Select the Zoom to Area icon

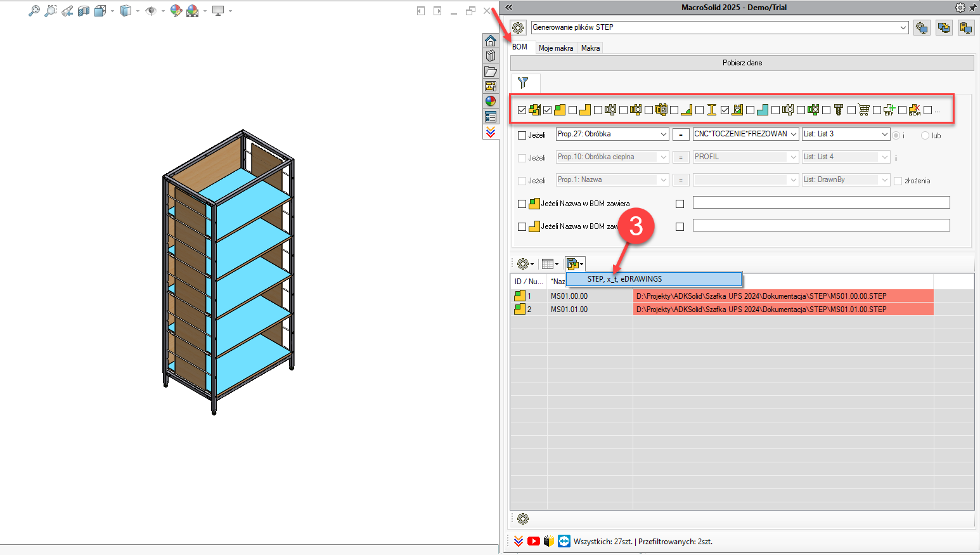coord(51,11)
